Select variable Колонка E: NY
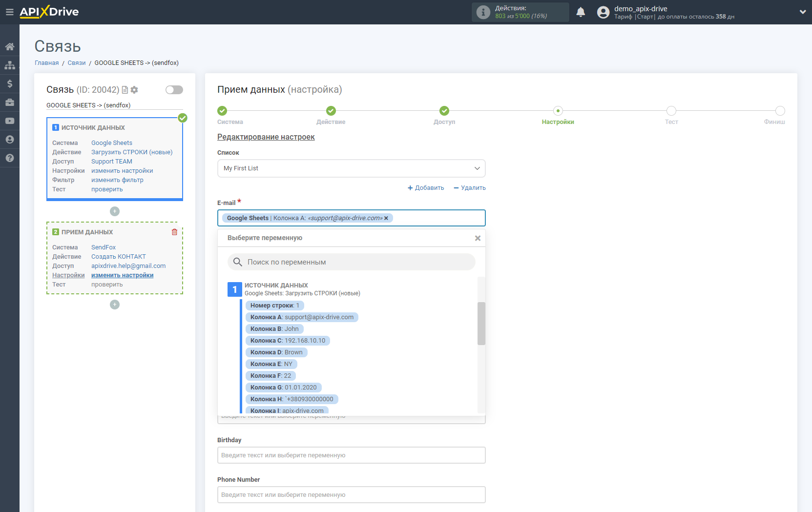The width and height of the screenshot is (812, 512). (x=271, y=364)
